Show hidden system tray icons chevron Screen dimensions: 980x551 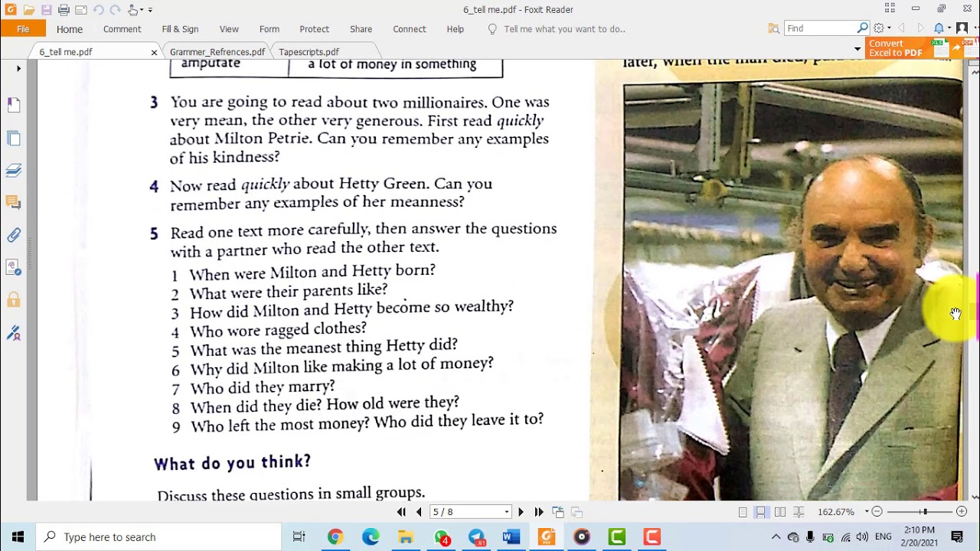pos(776,536)
